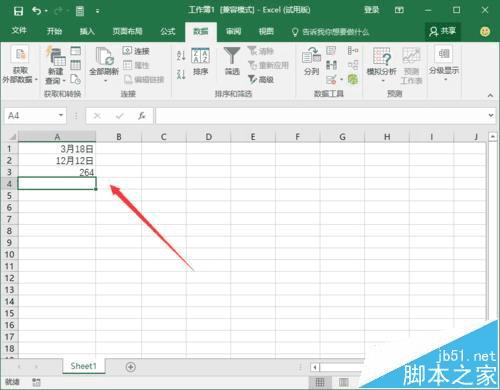Viewport: 500px width, 390px height.
Task: Click the vertical scrollbar up arrow
Action: (x=493, y=137)
